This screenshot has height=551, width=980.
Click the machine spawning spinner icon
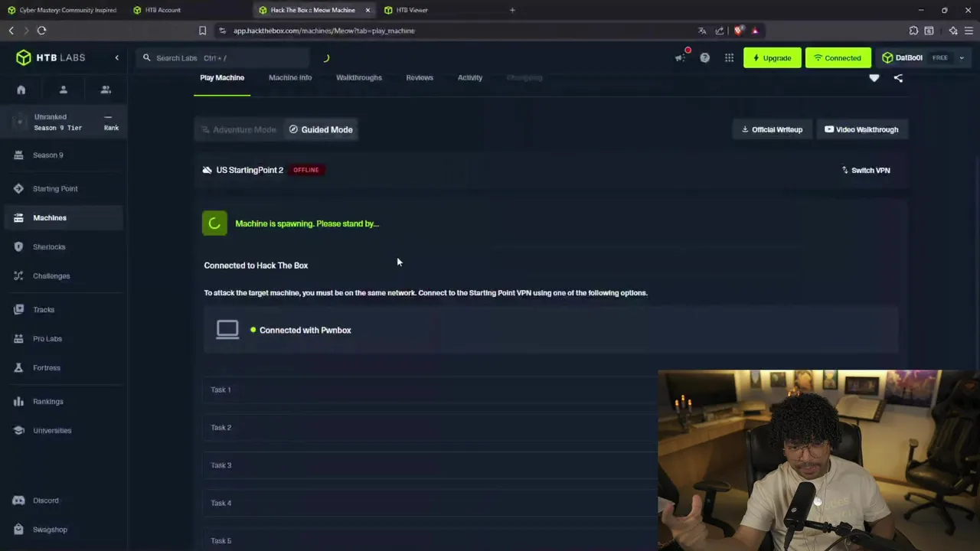[x=214, y=223]
